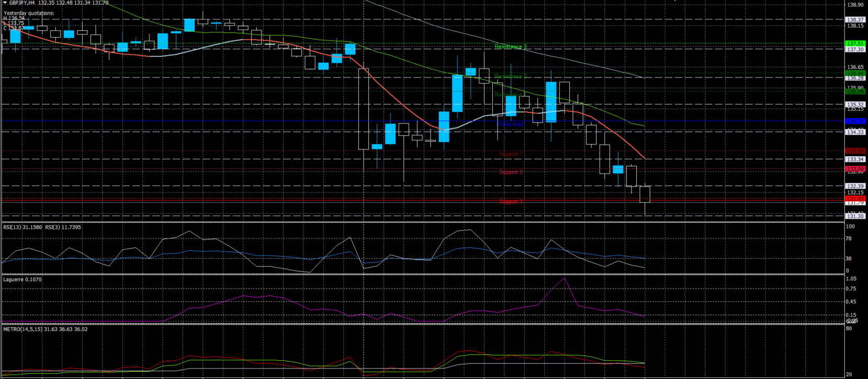868x379 pixels.
Task: Click the Laguerre line peak near 1.05
Action: pyautogui.click(x=563, y=278)
